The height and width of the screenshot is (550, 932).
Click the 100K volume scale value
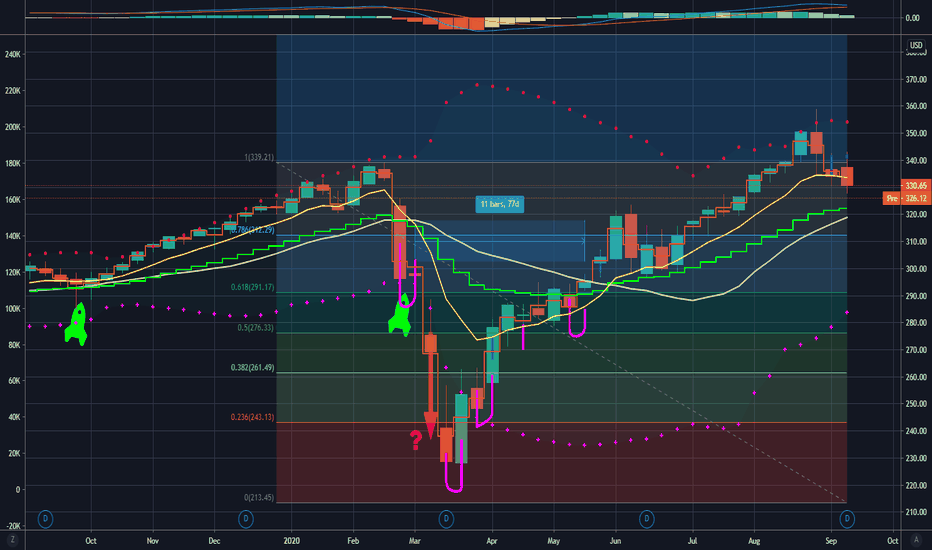point(12,309)
